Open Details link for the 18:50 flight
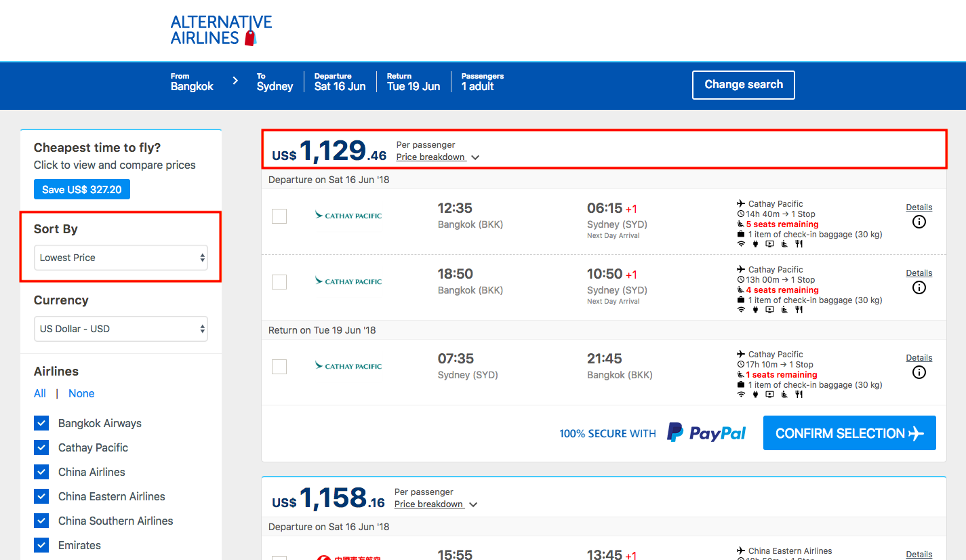Image resolution: width=966 pixels, height=560 pixels. 919,273
